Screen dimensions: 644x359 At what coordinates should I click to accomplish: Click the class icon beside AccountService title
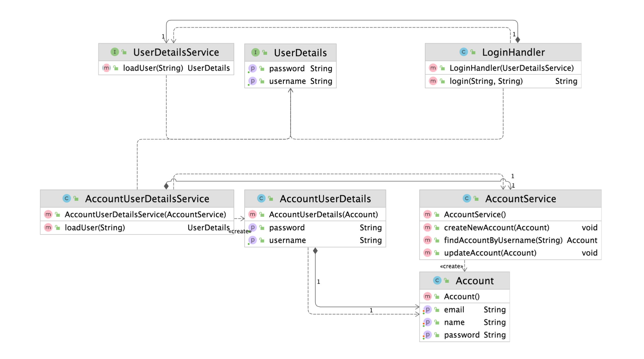coord(466,198)
